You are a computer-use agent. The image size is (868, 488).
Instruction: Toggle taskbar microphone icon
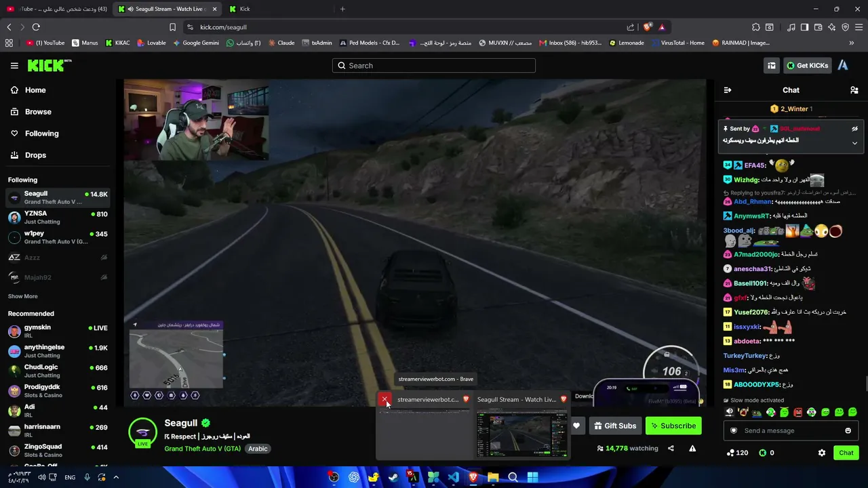pos(87,477)
